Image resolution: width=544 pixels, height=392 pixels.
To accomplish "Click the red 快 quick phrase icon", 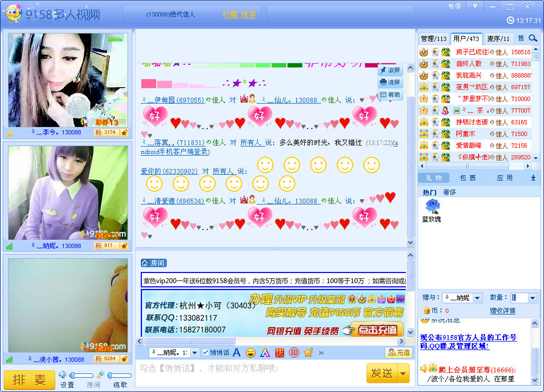I will [x=279, y=353].
